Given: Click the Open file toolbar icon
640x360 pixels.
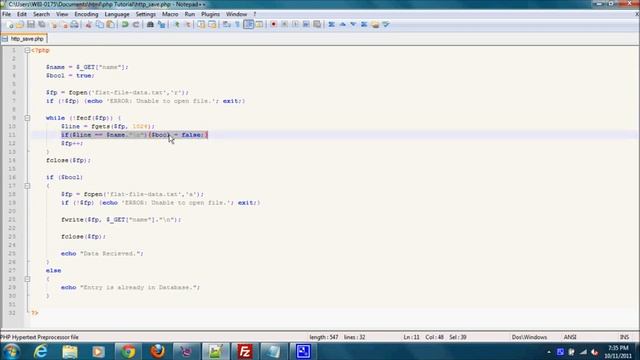Looking at the screenshot, I should click(20, 24).
